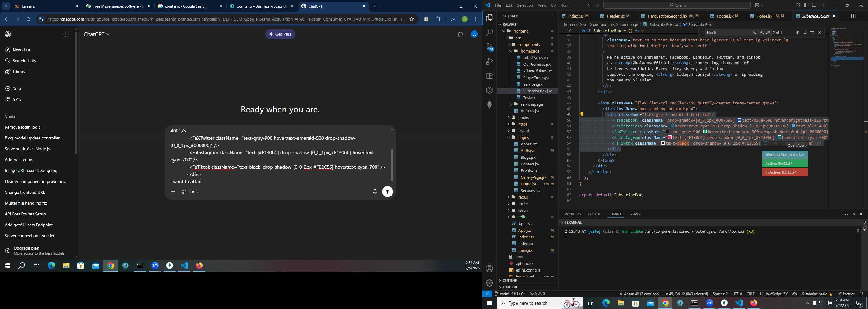Open VS Code Accounts icon
Viewport: 868px width, 309px height.
(489, 269)
